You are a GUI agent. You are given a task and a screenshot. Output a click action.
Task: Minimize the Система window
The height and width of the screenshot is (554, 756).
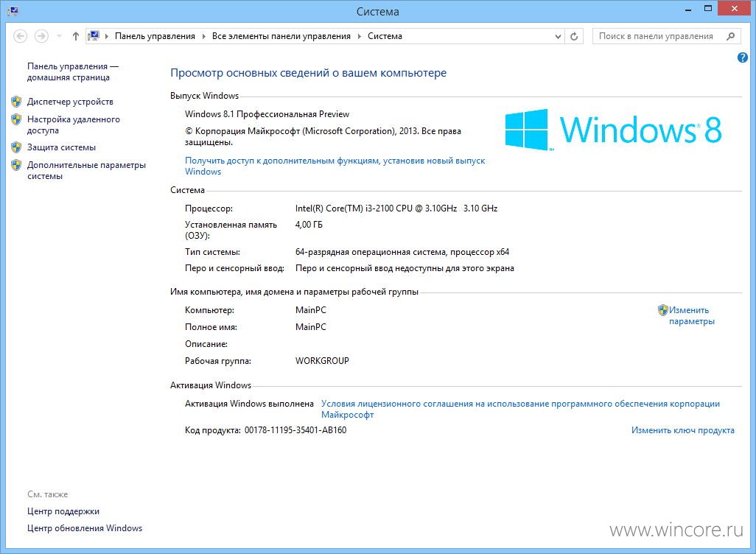[x=688, y=9]
